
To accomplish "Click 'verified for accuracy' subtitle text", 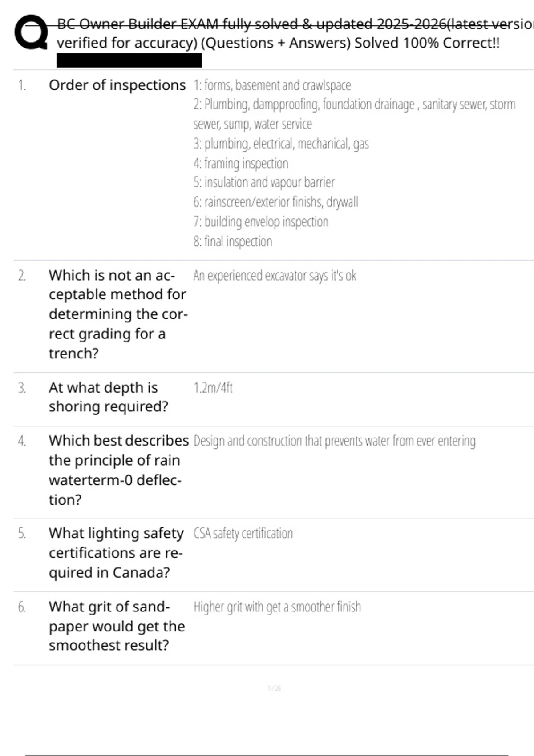I will [x=127, y=43].
